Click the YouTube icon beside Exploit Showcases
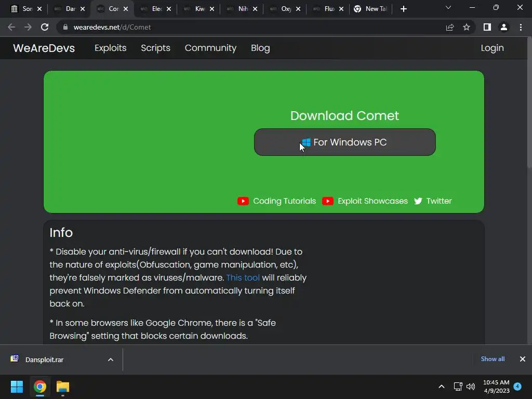The height and width of the screenshot is (399, 532). (327, 201)
